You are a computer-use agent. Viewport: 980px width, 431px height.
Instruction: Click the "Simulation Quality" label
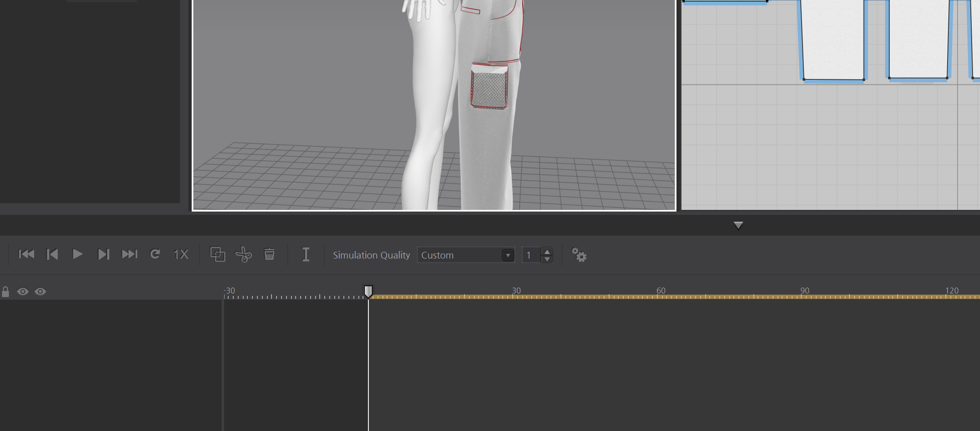371,255
